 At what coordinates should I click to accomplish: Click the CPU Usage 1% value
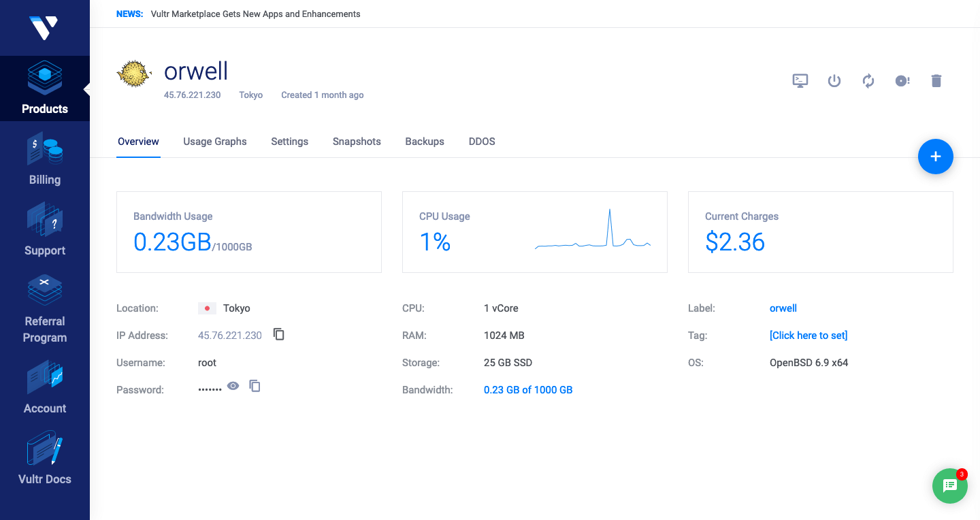pyautogui.click(x=435, y=242)
